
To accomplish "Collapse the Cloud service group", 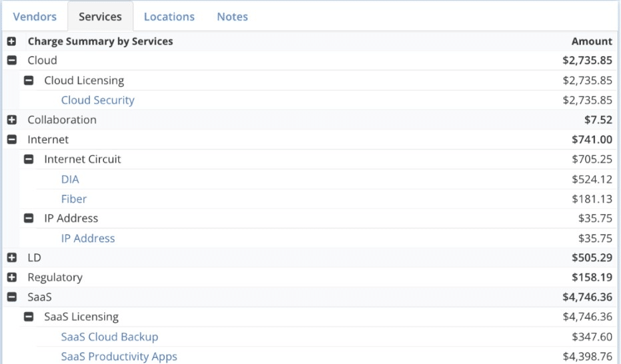I will [11, 61].
